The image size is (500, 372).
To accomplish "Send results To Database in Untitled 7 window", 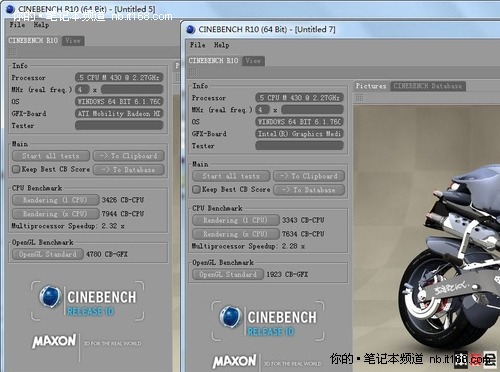I will 309,190.
